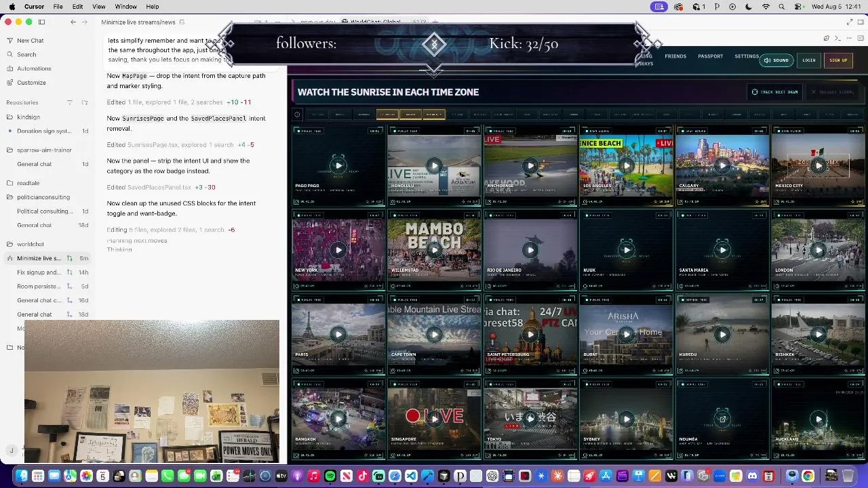Open the Calgary stream thumbnail
Screen dimensions: 868x488
[722, 165]
